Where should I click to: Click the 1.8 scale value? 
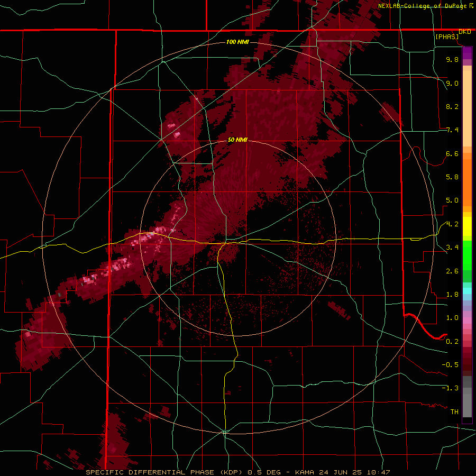pos(452,295)
